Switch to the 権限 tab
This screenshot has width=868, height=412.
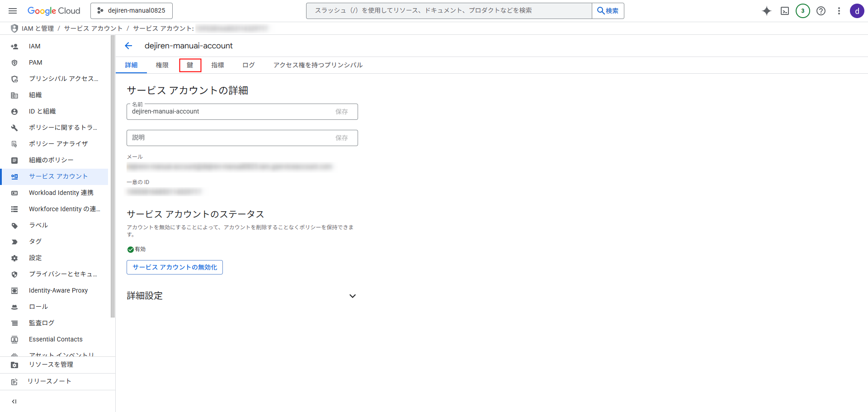click(162, 65)
